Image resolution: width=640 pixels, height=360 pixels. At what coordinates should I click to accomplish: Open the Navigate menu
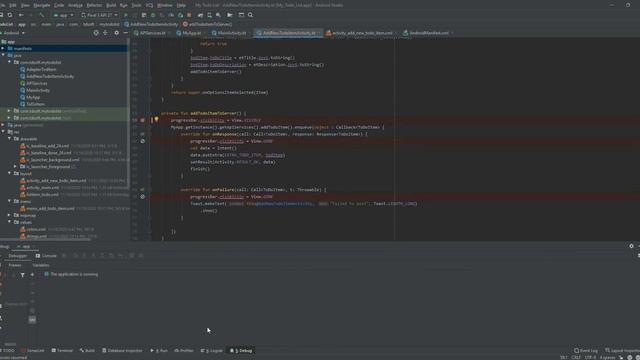pos(42,5)
